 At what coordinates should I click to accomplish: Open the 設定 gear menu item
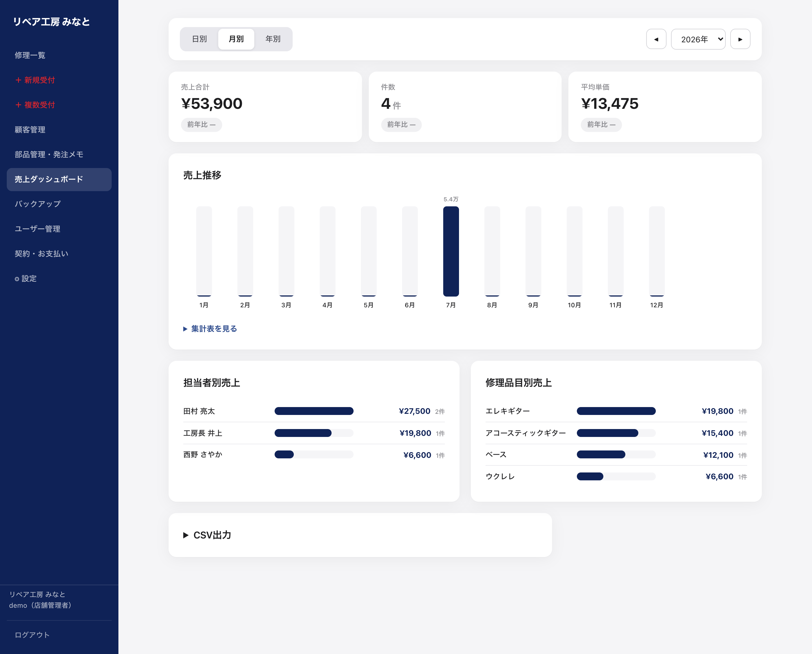pos(26,279)
